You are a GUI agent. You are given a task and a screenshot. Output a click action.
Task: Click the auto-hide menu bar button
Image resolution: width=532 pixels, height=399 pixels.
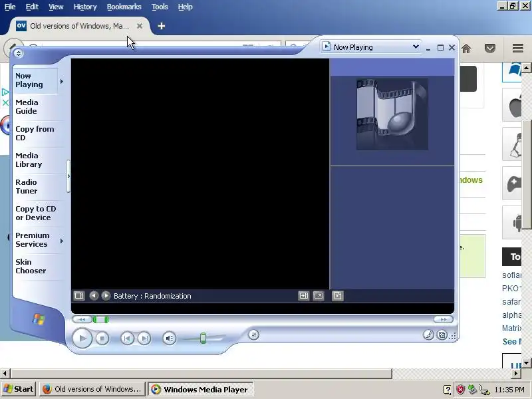pos(19,53)
